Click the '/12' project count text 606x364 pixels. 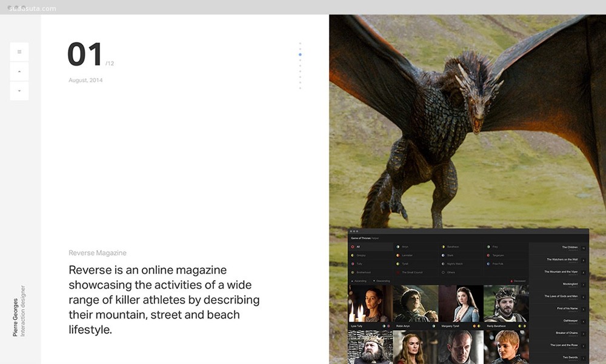click(x=110, y=64)
